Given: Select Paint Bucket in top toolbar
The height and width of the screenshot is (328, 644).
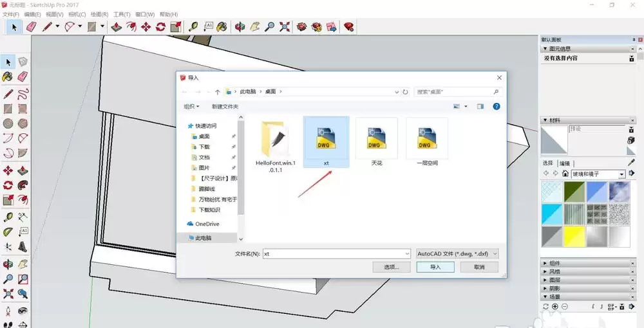Looking at the screenshot, I should [222, 27].
